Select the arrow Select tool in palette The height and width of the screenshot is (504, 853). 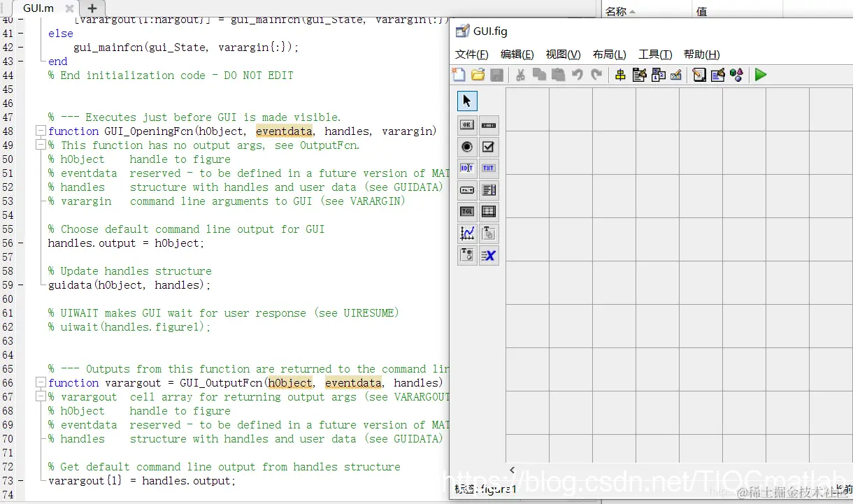tap(467, 101)
